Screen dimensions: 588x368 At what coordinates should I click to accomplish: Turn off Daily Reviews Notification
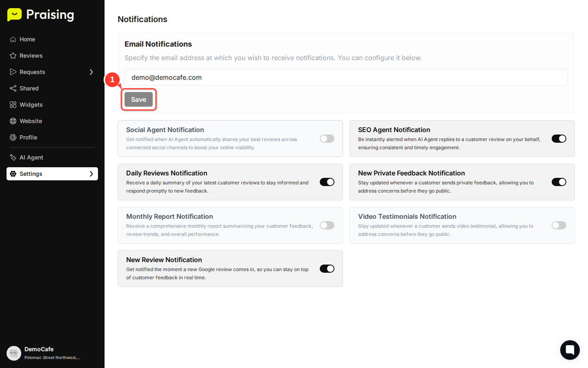[x=327, y=182]
